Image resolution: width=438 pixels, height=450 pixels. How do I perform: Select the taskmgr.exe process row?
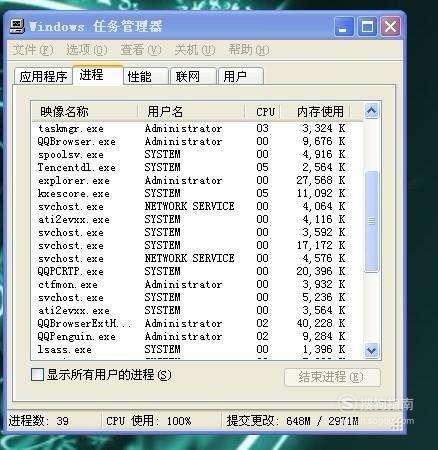coord(197,128)
